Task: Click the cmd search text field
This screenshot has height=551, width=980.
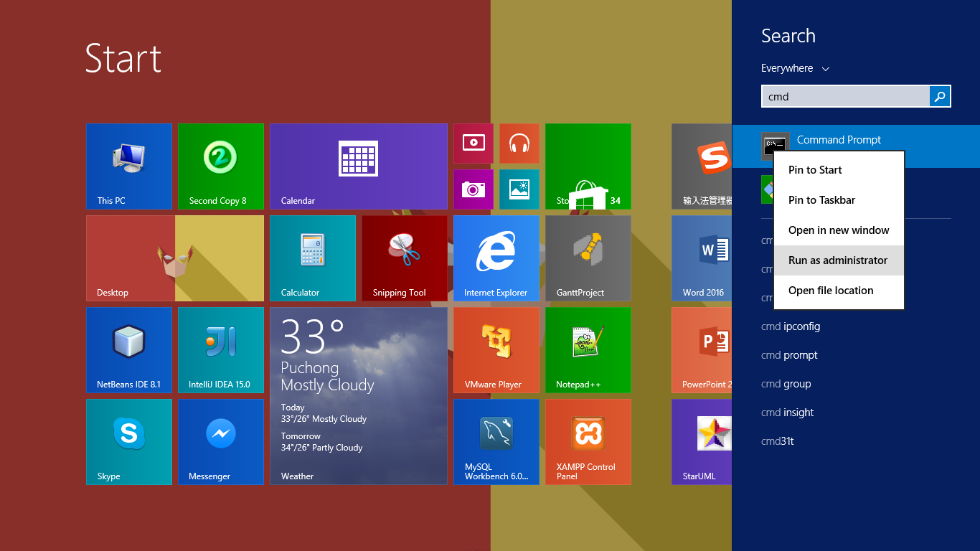Action: (845, 96)
